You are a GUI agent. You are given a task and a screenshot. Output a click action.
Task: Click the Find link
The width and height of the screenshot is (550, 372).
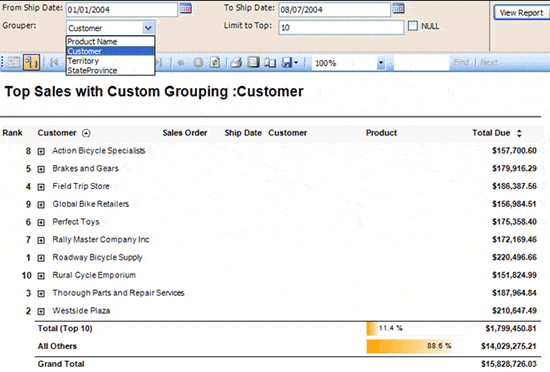point(461,62)
